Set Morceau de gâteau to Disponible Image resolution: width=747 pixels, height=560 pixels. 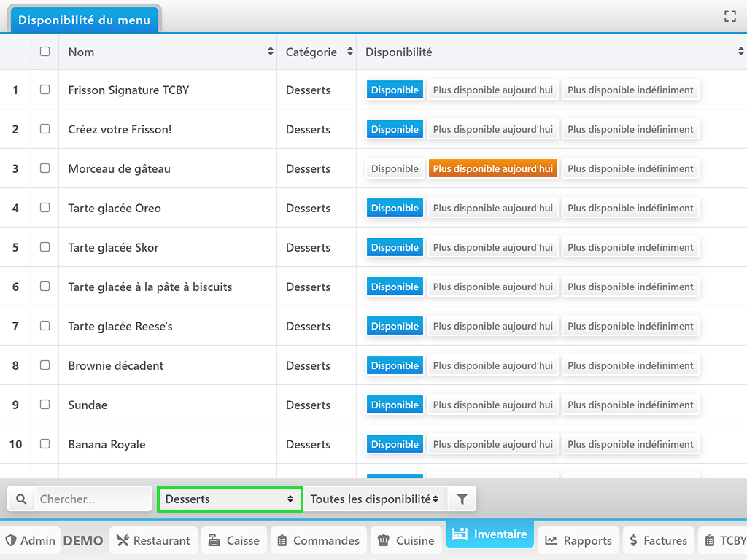(395, 168)
